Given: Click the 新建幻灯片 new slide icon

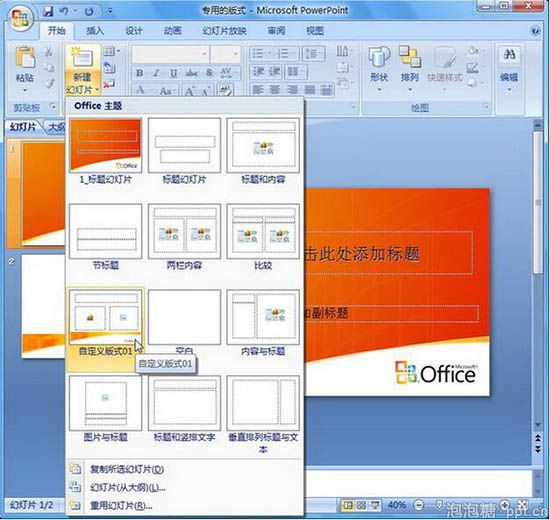Looking at the screenshot, I should (82, 57).
